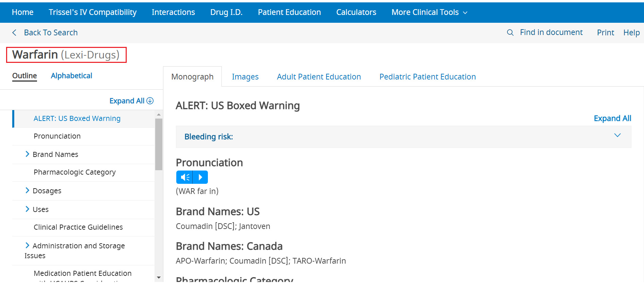Click the magnifier icon beside Find in document
Viewport: 644px width, 283px height.
click(510, 33)
